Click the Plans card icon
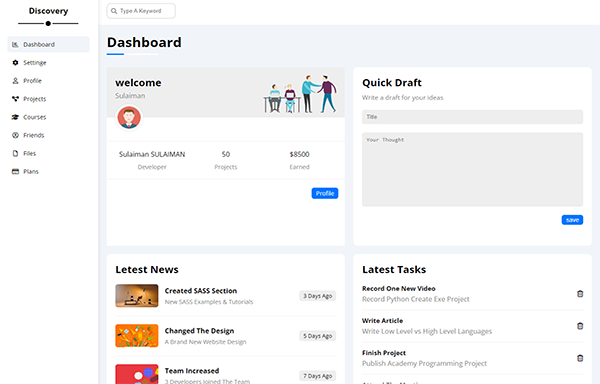The width and height of the screenshot is (600, 384). [x=15, y=171]
